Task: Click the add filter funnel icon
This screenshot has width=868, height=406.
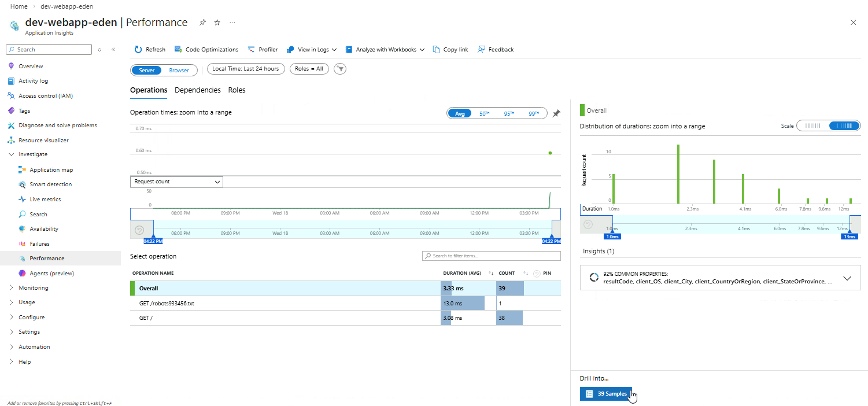Action: 341,69
